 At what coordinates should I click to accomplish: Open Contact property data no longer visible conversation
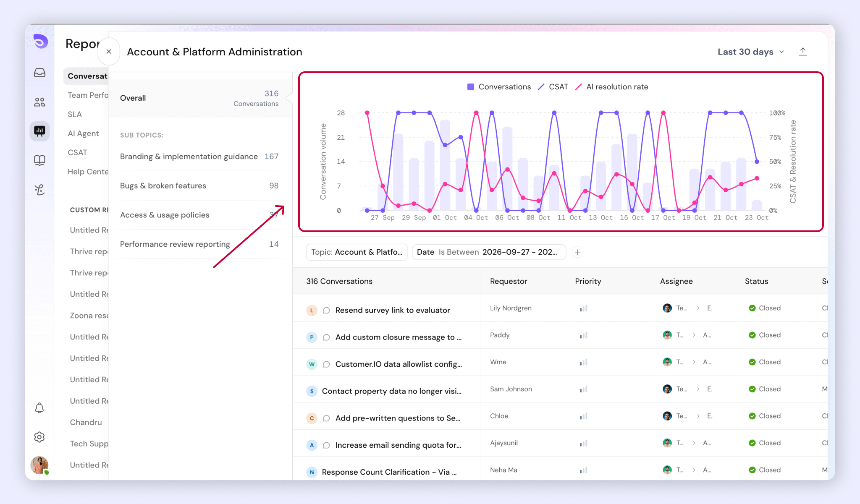[392, 391]
